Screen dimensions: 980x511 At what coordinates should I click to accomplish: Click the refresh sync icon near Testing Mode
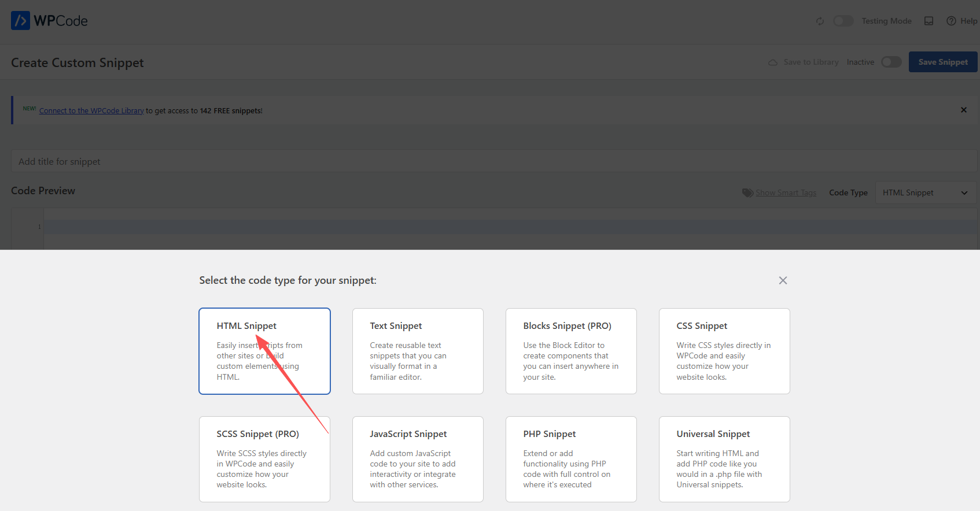[x=820, y=21]
